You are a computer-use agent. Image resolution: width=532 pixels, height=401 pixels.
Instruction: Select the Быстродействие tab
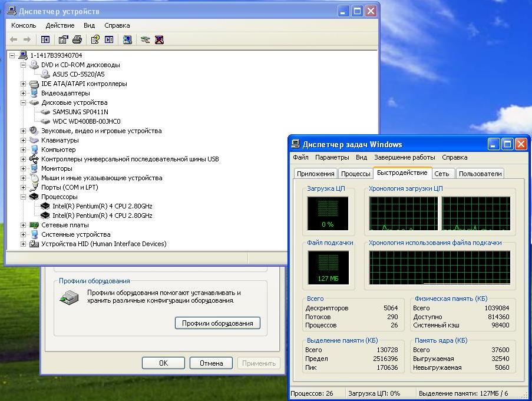point(402,173)
